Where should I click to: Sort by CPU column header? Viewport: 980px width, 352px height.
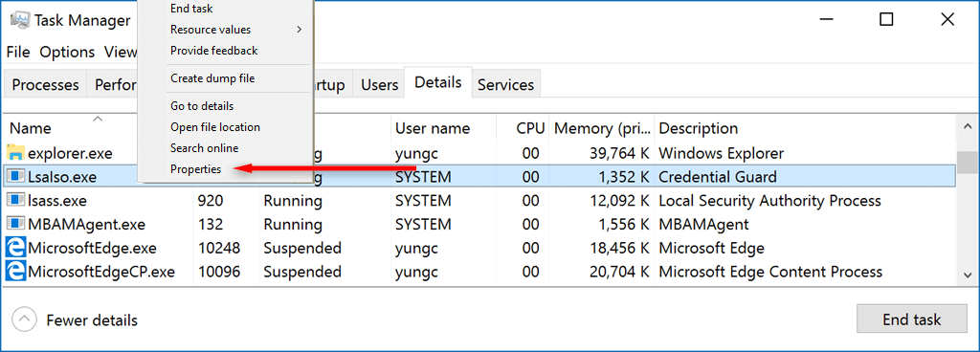click(530, 128)
